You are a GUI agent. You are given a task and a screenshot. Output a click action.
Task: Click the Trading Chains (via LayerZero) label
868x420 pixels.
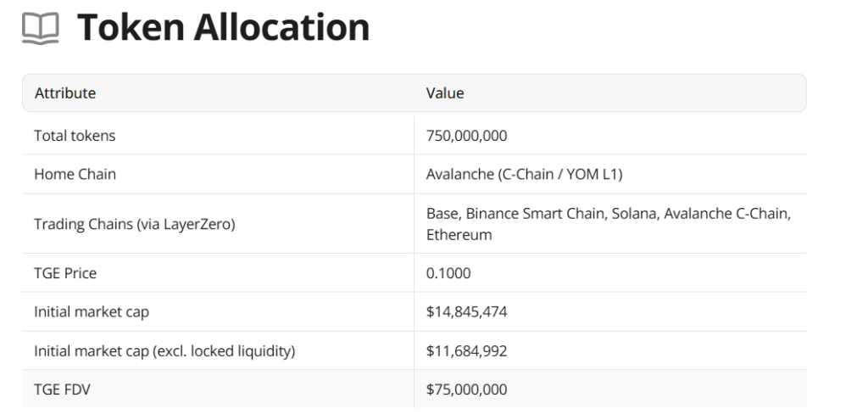(135, 224)
